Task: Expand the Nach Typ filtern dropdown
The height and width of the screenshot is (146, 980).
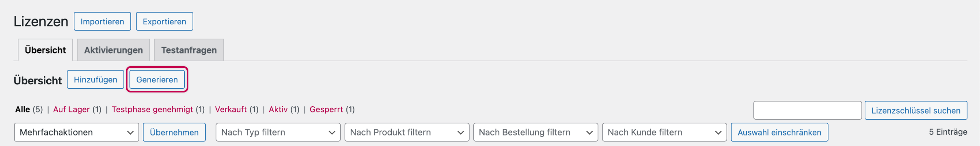Action: click(278, 132)
